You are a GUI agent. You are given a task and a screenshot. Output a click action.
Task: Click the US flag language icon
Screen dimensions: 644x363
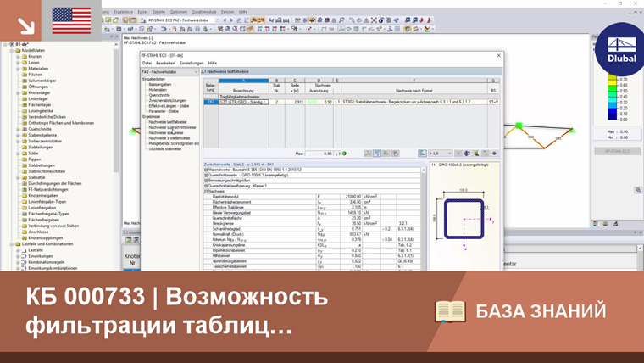click(71, 20)
